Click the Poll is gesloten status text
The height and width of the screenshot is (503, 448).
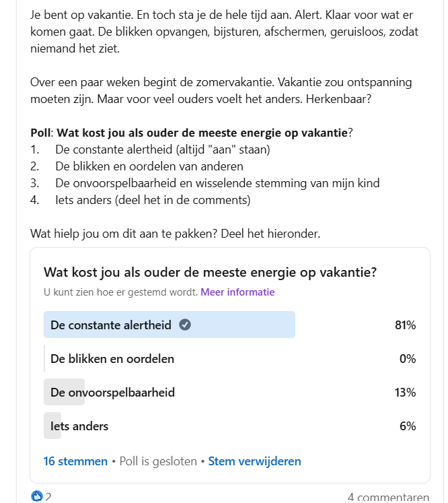(x=158, y=461)
